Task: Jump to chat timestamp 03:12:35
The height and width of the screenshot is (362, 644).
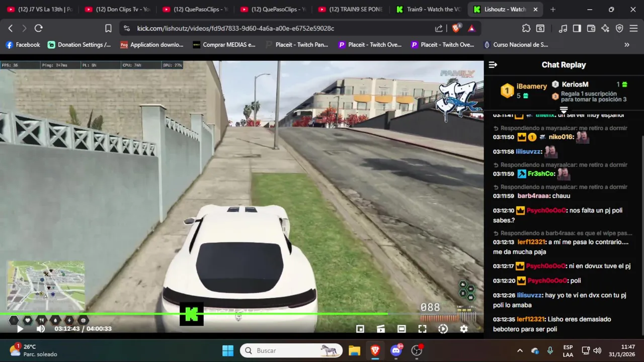Action: pyautogui.click(x=503, y=319)
